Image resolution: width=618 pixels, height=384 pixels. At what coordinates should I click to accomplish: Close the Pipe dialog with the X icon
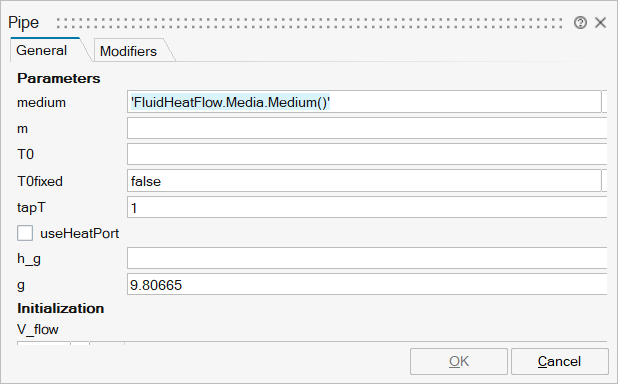coord(600,22)
